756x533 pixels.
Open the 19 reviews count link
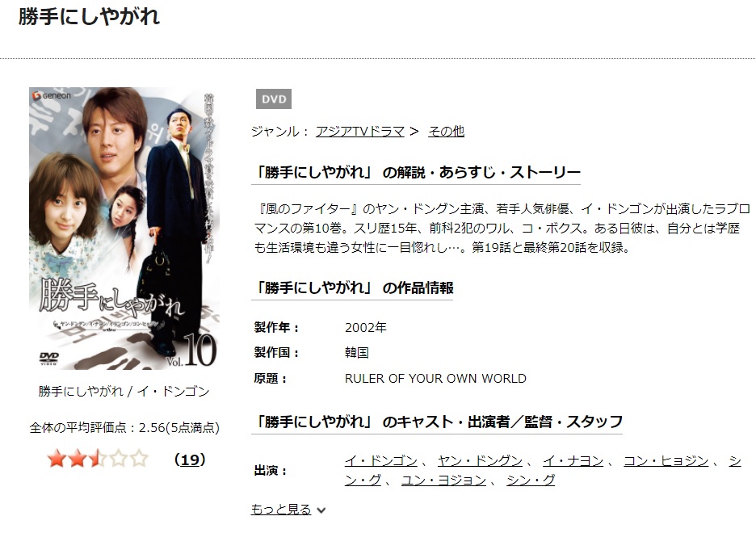[x=190, y=460]
